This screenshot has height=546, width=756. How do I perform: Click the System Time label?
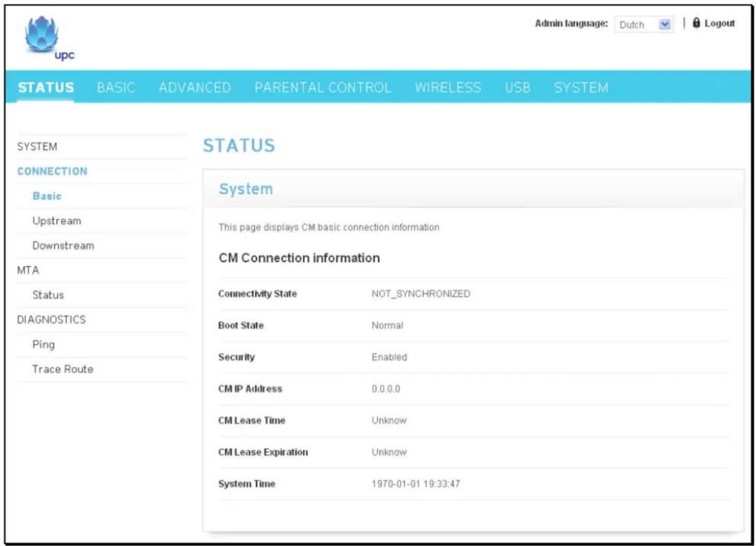[246, 484]
